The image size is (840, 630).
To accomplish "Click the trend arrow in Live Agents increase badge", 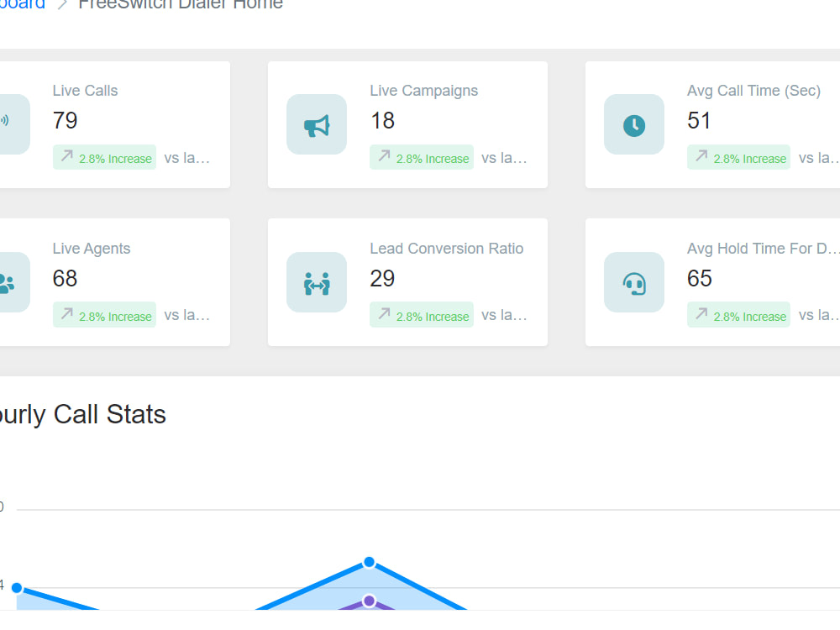I will pyautogui.click(x=66, y=314).
